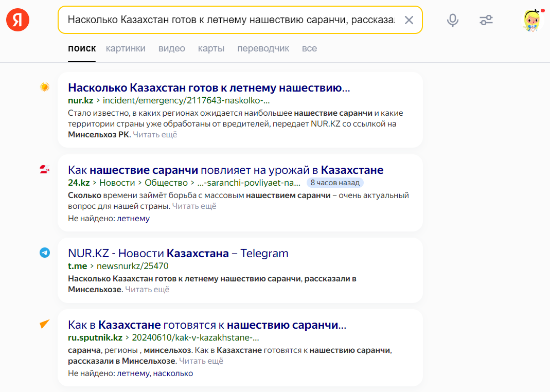The width and height of the screenshot is (550, 392).
Task: Click the Telegram favicon icon
Action: [x=45, y=253]
